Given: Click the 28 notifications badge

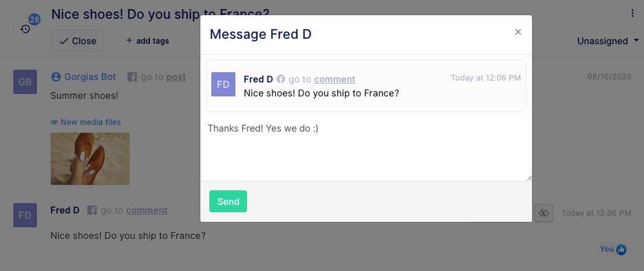Looking at the screenshot, I should pos(34,19).
